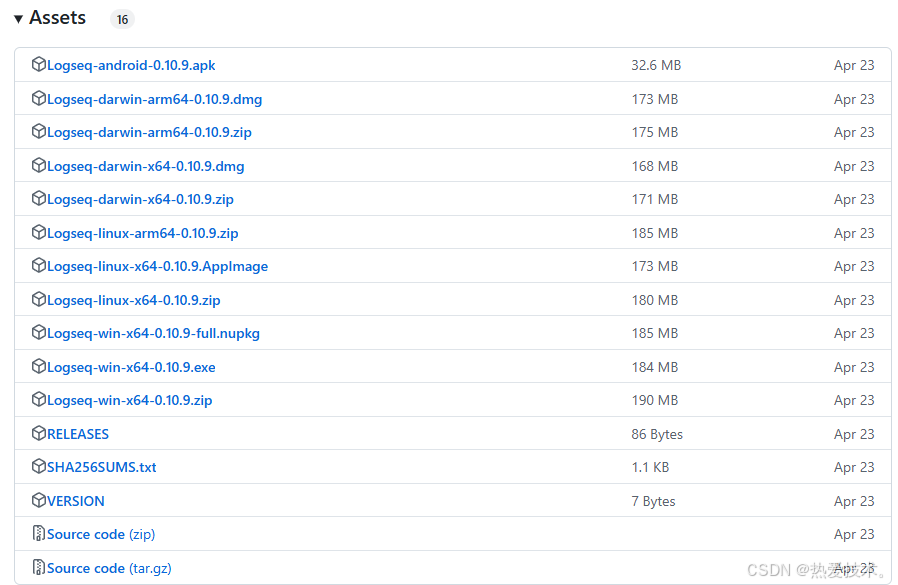Viewport: 898px width, 585px height.
Task: Click the package icon beside Logseq-android-0.10.9.apk
Action: click(38, 64)
